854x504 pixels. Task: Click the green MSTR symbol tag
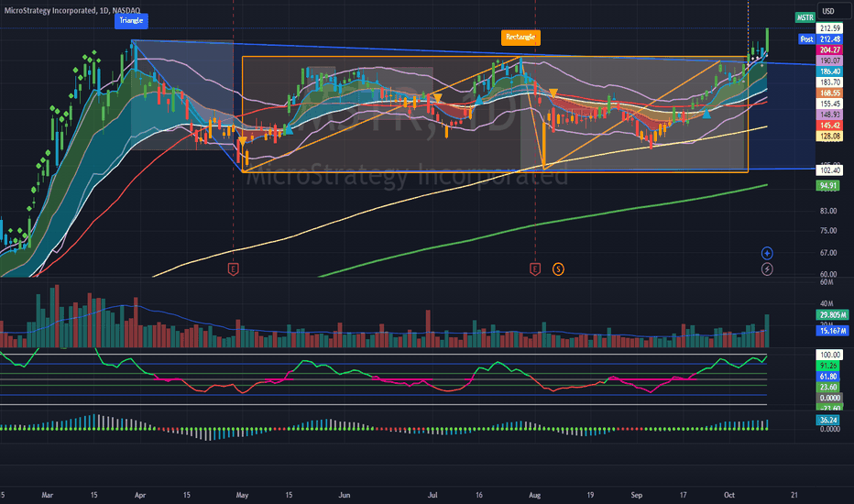[805, 17]
